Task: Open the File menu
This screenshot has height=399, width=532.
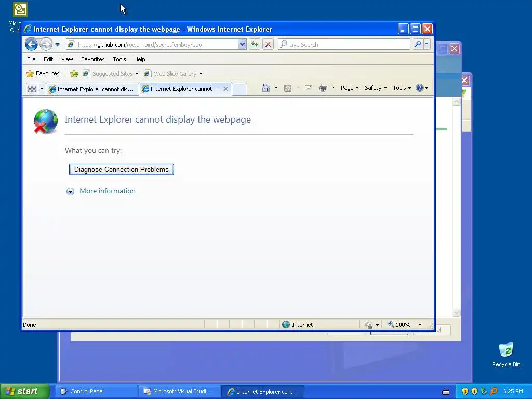Action: [x=31, y=59]
